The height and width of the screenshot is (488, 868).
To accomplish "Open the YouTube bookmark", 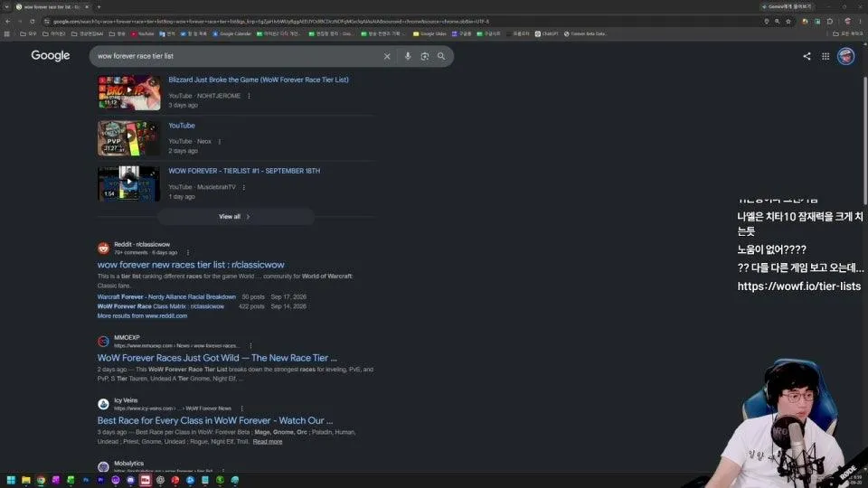I will [x=143, y=33].
